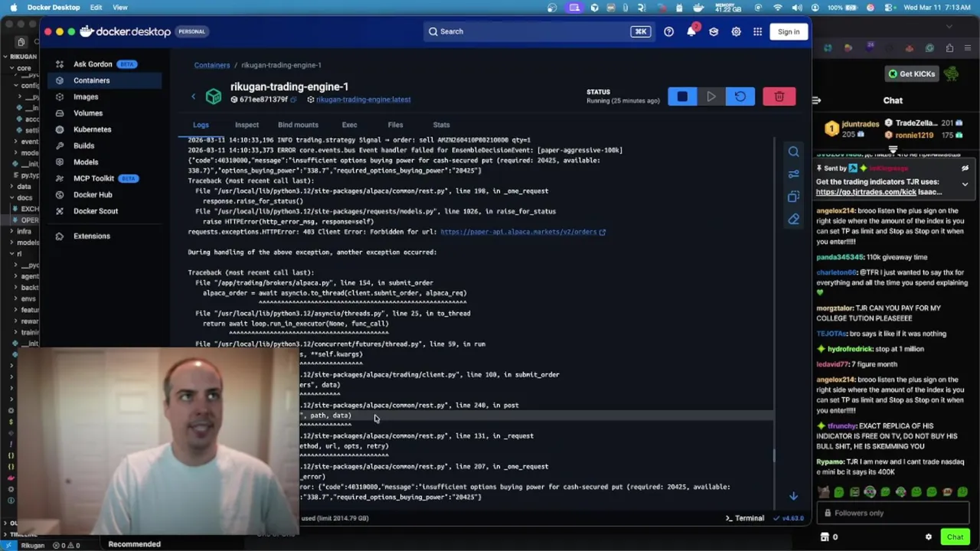The width and height of the screenshot is (980, 551).
Task: Open the Volumes section
Action: point(104,113)
